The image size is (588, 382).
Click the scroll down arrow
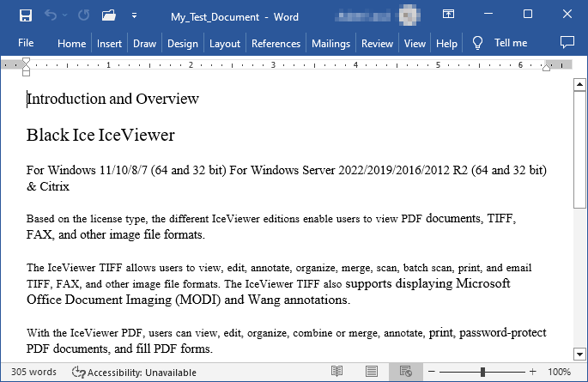point(579,354)
